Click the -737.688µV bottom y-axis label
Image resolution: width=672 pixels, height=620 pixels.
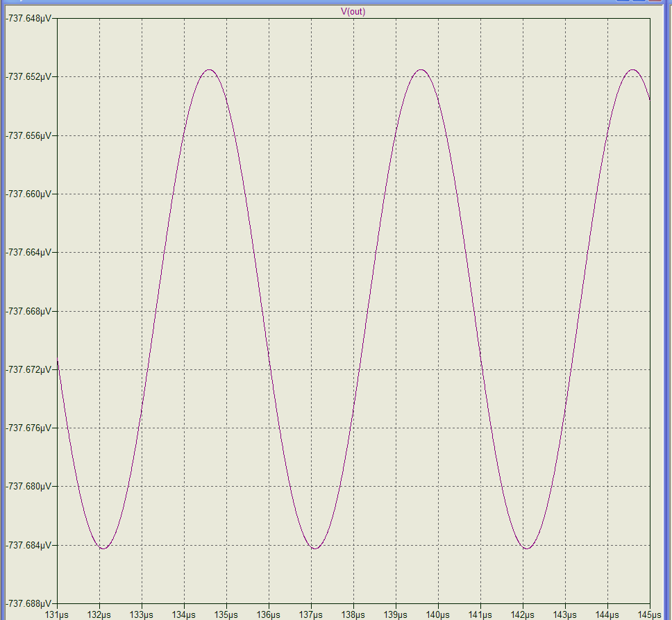coord(28,603)
